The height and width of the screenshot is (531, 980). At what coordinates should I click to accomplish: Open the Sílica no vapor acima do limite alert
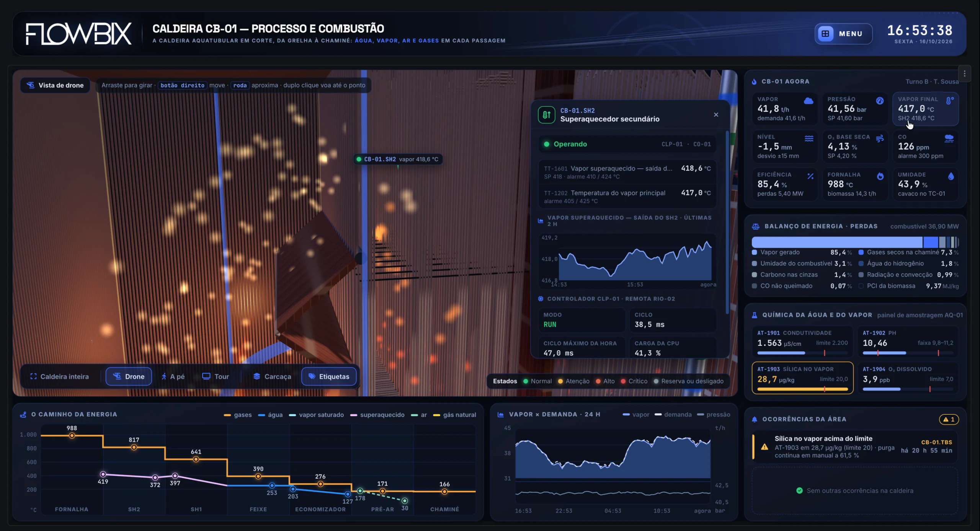coord(855,447)
